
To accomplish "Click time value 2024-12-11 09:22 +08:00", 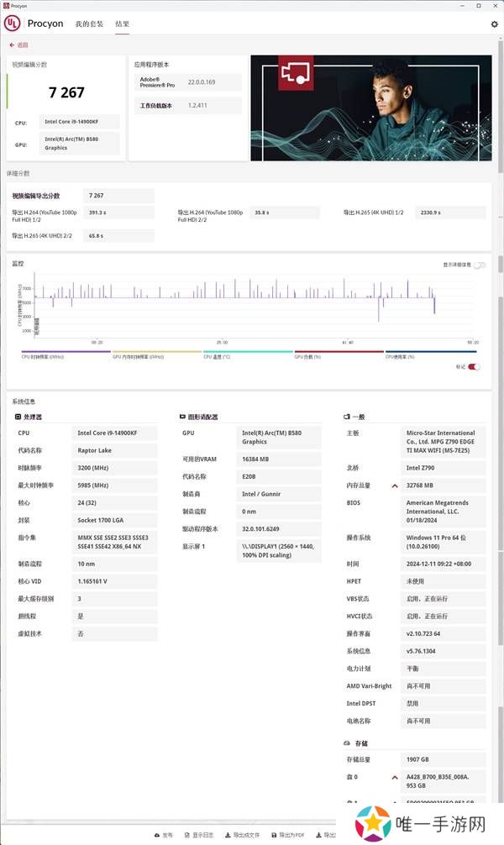I will point(443,564).
